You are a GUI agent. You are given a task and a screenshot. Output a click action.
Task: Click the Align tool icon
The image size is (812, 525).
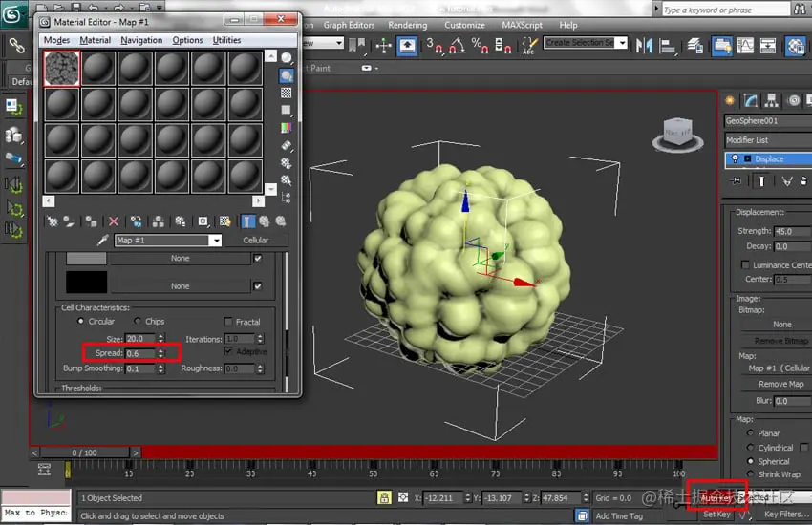[668, 46]
